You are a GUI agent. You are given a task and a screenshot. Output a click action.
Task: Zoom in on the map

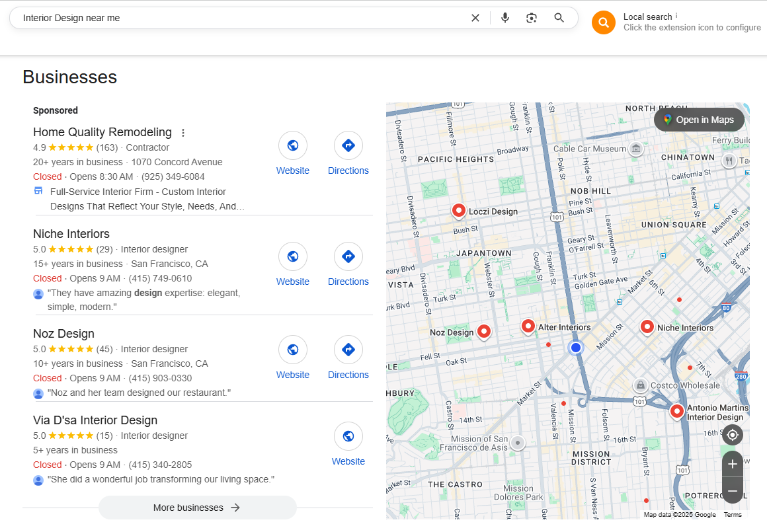click(733, 464)
